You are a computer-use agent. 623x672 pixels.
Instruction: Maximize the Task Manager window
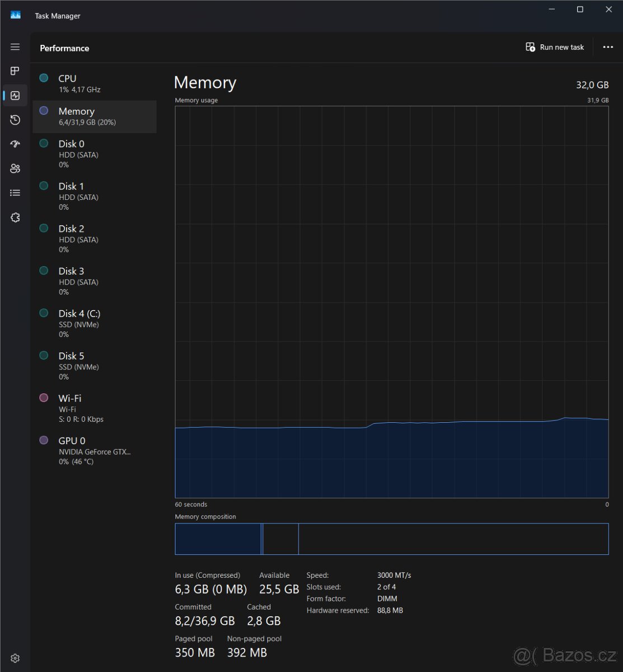(580, 10)
